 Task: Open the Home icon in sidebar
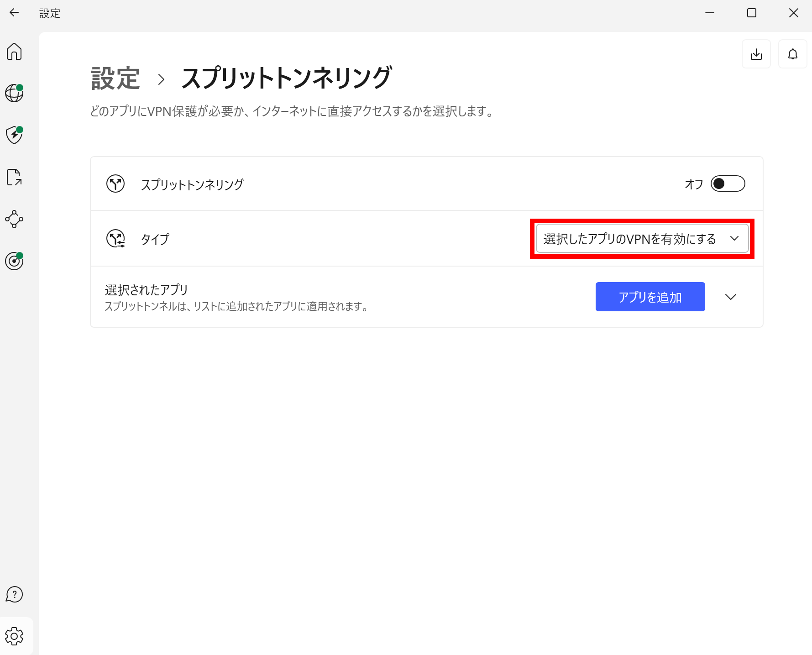[14, 52]
